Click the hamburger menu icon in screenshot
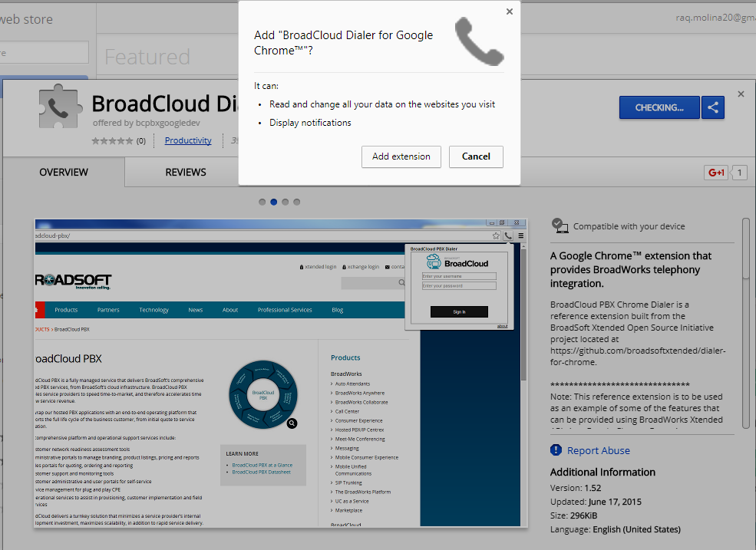756x550 pixels. [520, 235]
